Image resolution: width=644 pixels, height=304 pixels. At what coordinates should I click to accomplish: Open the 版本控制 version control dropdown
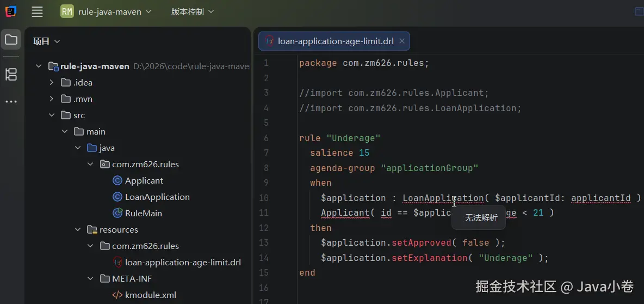[192, 11]
